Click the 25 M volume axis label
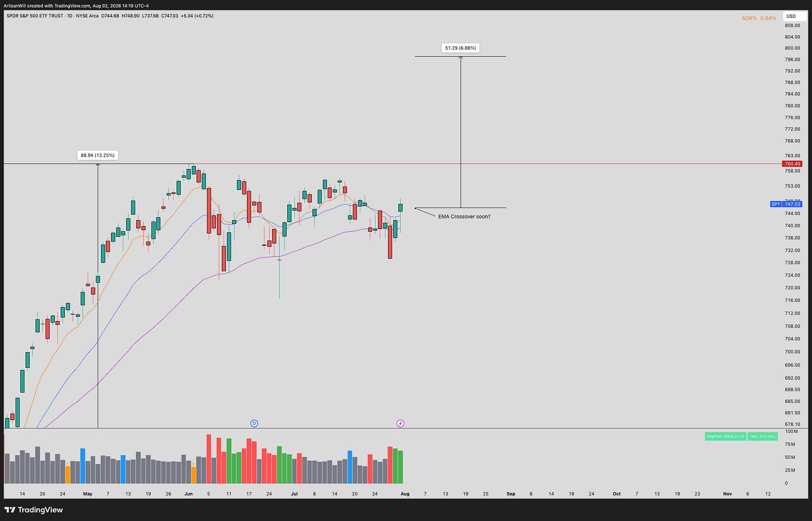 pos(790,470)
